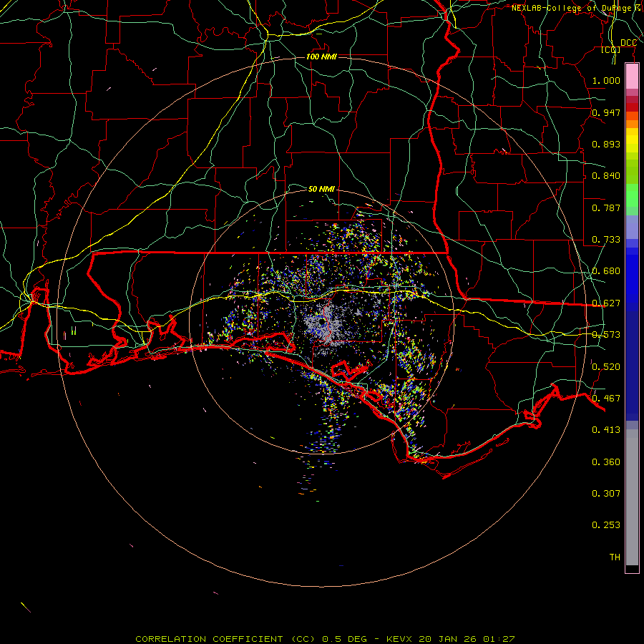Image resolution: width=644 pixels, height=644 pixels.
Task: Click the 50 NMI range ring label
Action: click(x=321, y=189)
